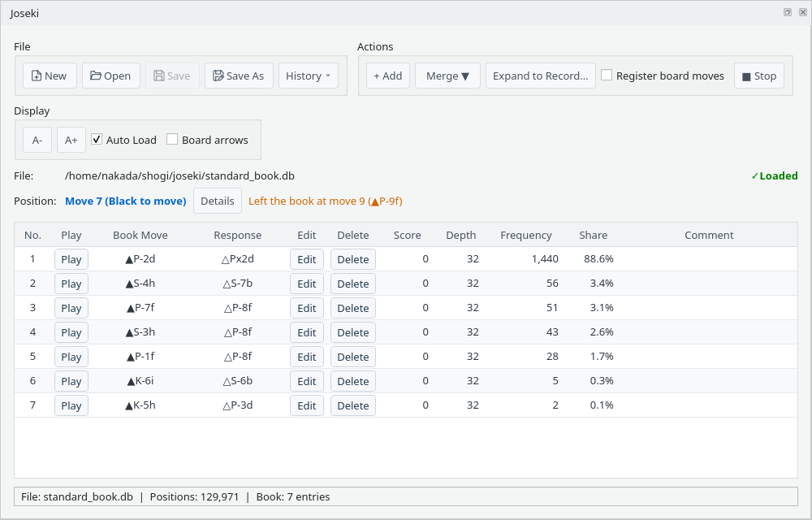The height and width of the screenshot is (520, 812).
Task: Close the Joseki panel
Action: click(803, 12)
